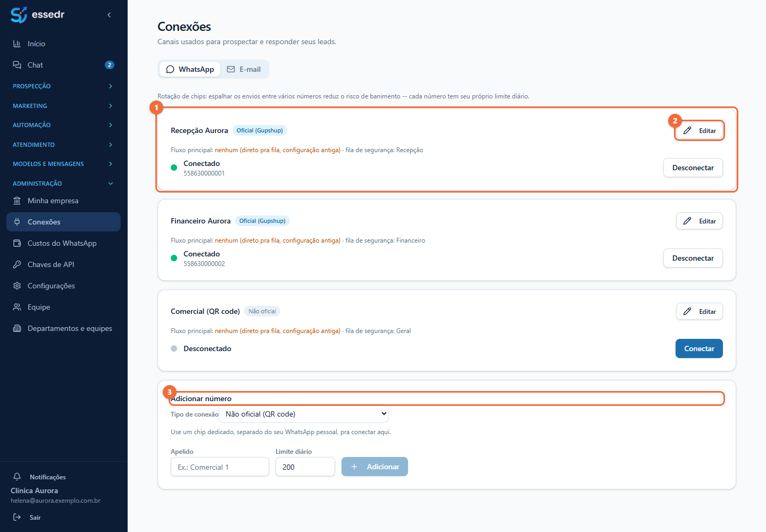Click the essedr logo icon
This screenshot has width=766, height=532.
pyautogui.click(x=19, y=15)
